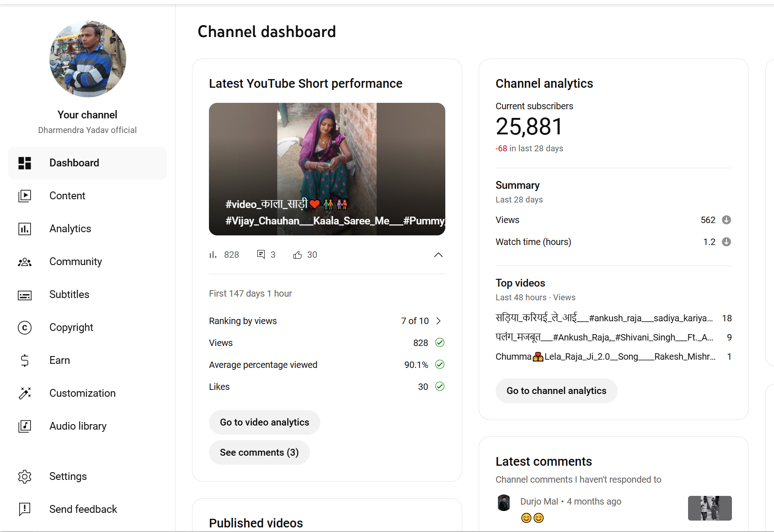Click the green check icon beside Likes 30
The width and height of the screenshot is (774, 532).
(440, 386)
